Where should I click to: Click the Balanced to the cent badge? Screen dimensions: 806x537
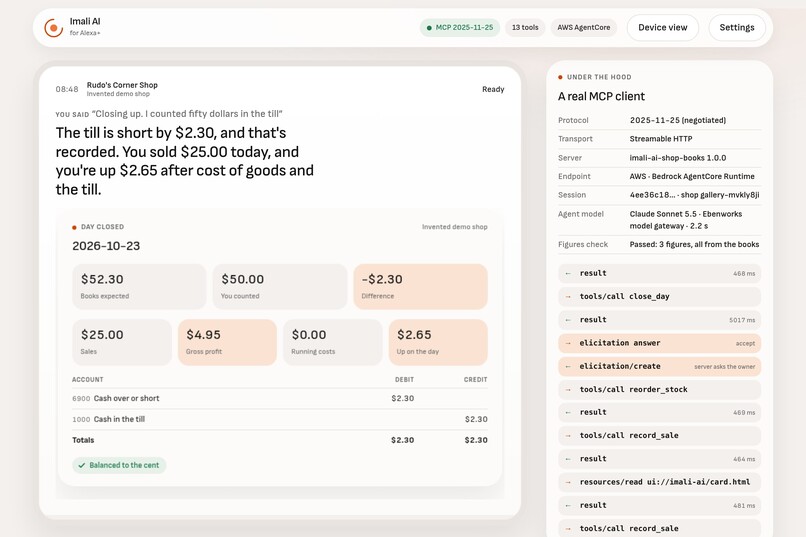119,465
